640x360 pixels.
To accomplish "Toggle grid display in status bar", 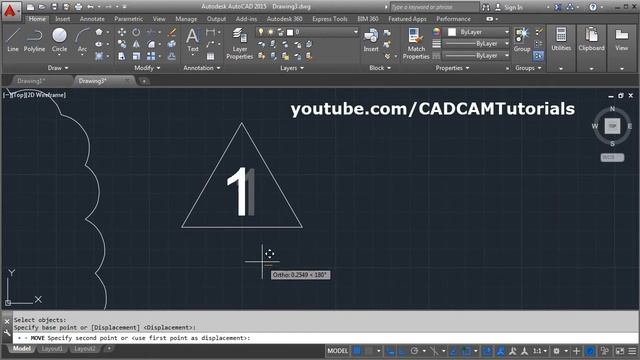I will [357, 351].
